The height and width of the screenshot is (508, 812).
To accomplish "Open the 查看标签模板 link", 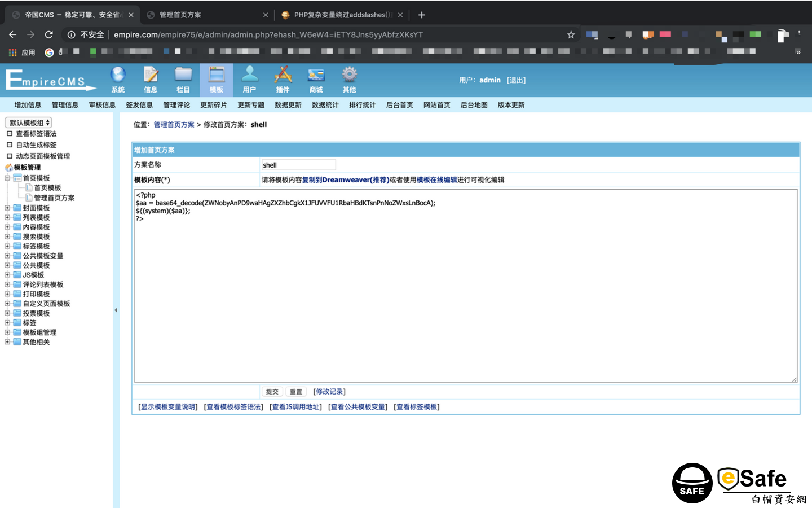I will click(417, 407).
